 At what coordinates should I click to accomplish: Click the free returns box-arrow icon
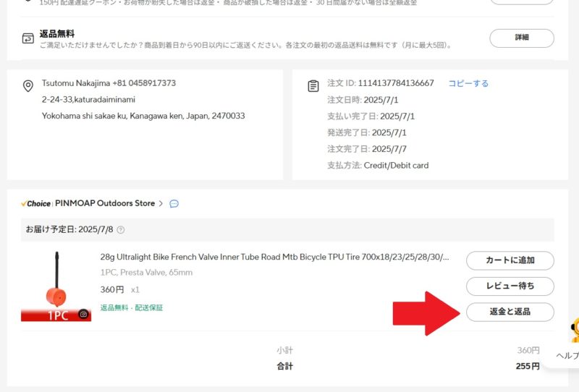[28, 38]
